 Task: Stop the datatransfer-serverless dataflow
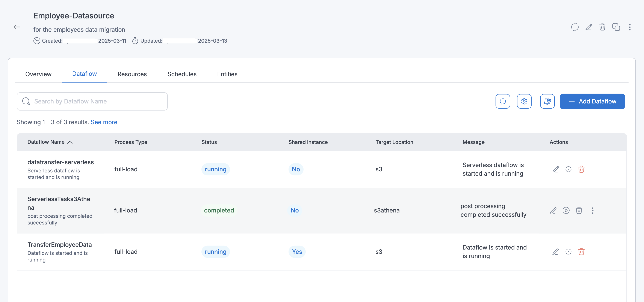point(568,169)
